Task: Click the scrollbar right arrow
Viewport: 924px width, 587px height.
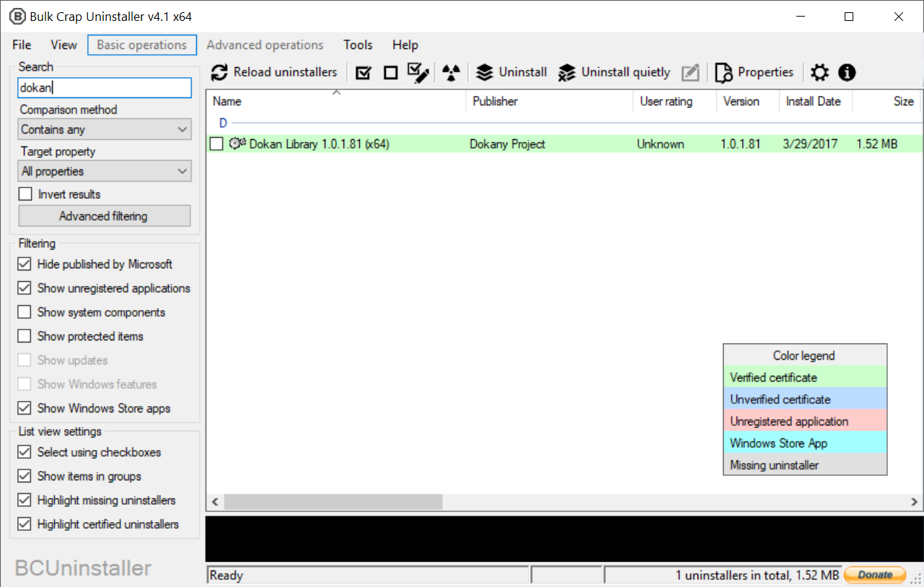Action: [x=914, y=501]
